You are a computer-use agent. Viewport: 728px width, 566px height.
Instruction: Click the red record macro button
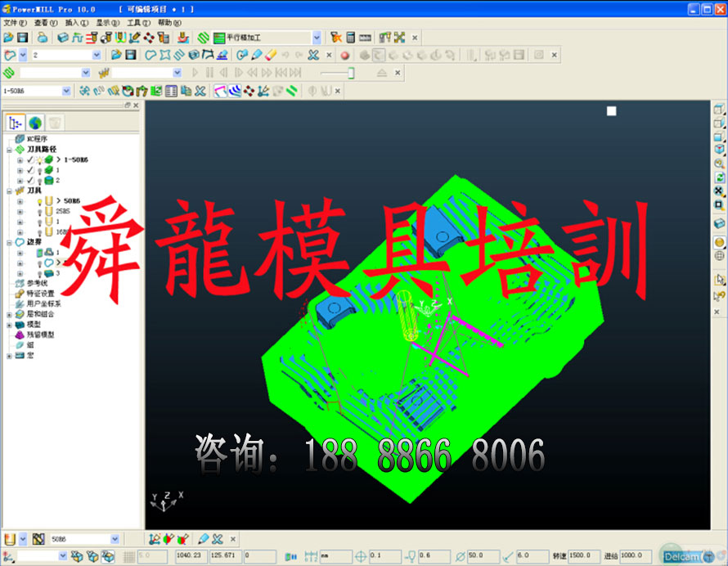click(344, 55)
